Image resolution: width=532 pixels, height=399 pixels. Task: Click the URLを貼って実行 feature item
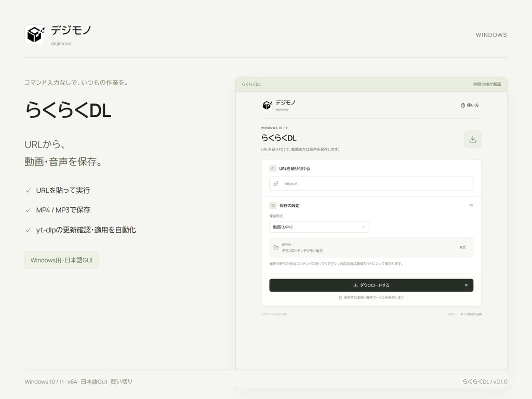pos(58,190)
